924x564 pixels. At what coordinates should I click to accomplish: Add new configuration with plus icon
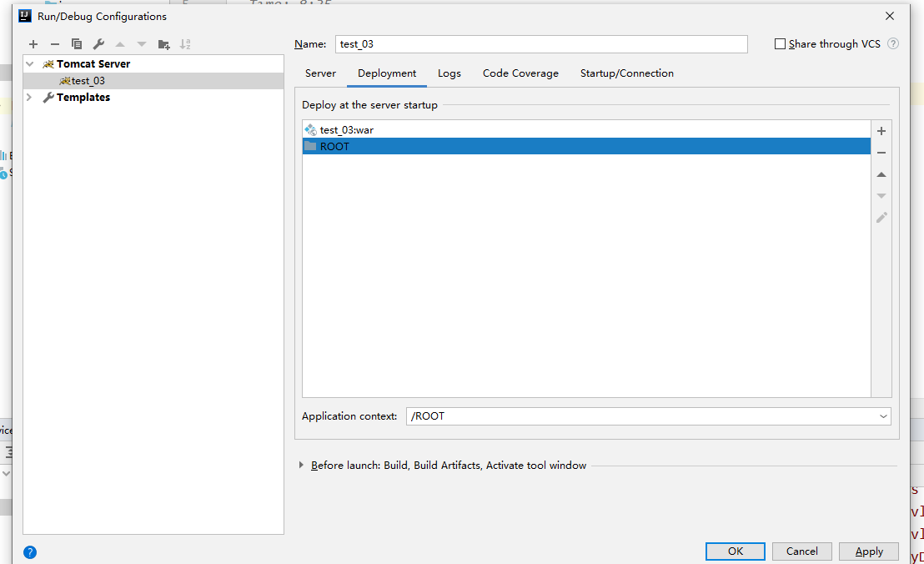pos(33,44)
